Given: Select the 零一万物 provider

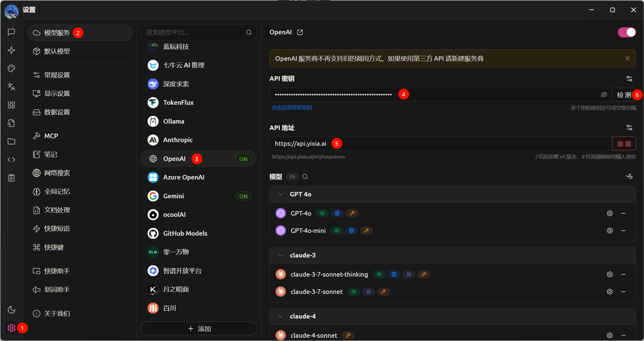Looking at the screenshot, I should point(198,252).
